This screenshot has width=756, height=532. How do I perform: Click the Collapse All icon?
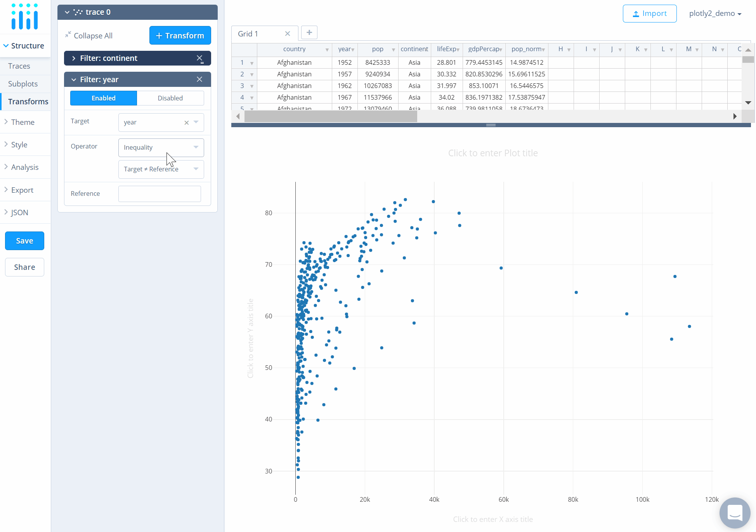point(68,35)
